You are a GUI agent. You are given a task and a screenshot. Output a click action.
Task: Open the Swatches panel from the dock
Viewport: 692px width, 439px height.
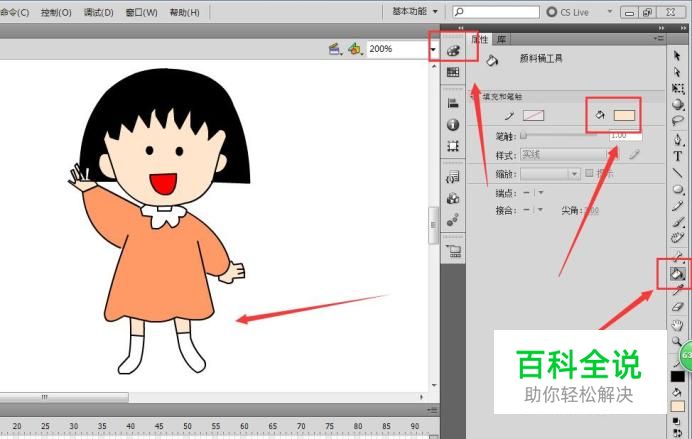click(453, 72)
